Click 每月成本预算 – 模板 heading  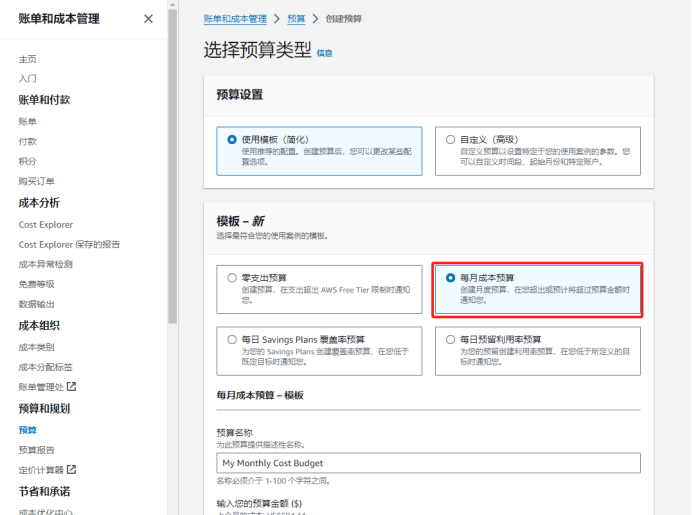pos(260,395)
